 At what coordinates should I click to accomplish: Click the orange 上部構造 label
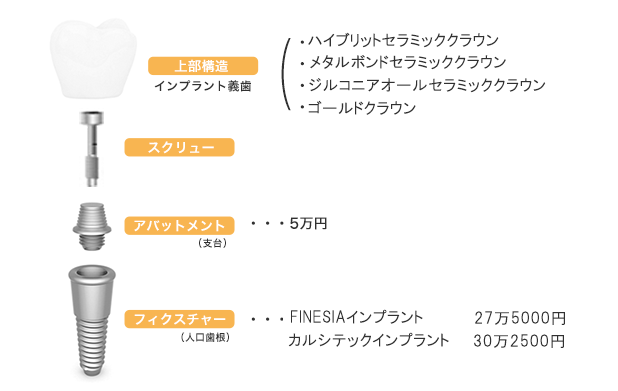[x=203, y=66]
